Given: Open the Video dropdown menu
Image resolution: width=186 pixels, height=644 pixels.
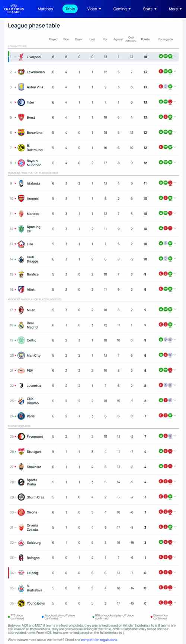Looking at the screenshot, I should pos(94,9).
